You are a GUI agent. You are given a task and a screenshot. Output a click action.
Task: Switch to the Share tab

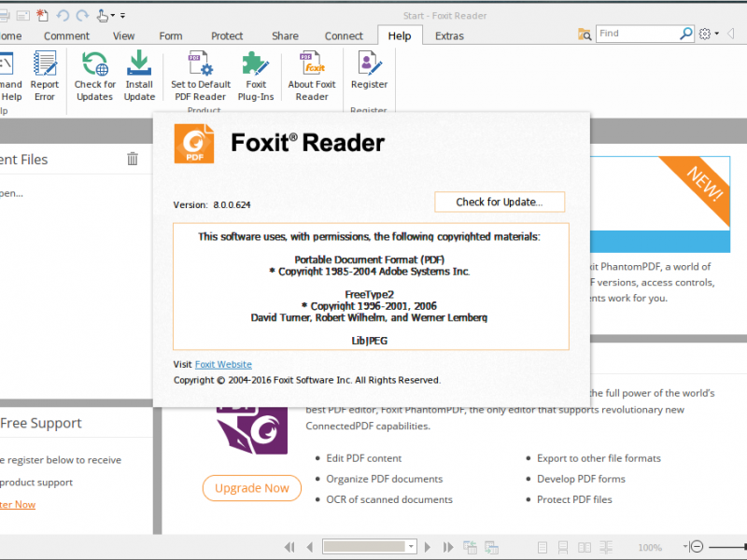click(285, 36)
